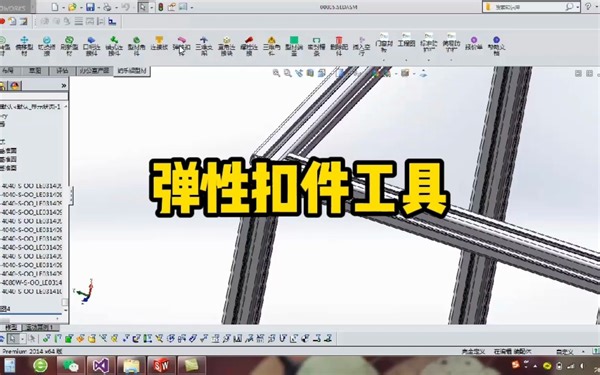Image resolution: width=600 pixels, height=375 pixels.
Task: Click the Rebuild traffic light icon
Action: click(161, 7)
